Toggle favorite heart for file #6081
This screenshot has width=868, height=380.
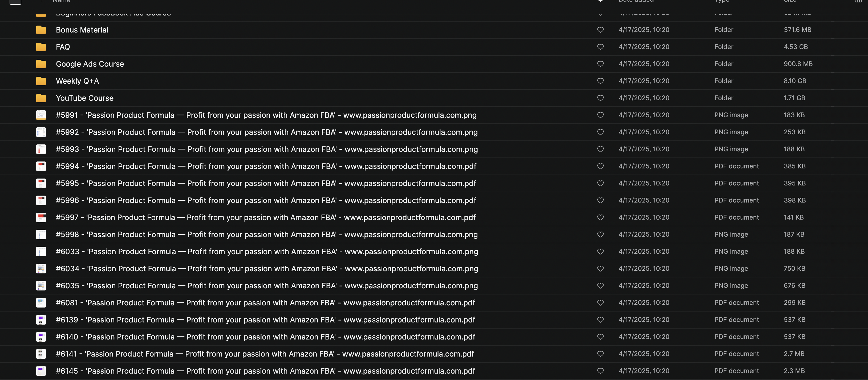click(x=600, y=303)
